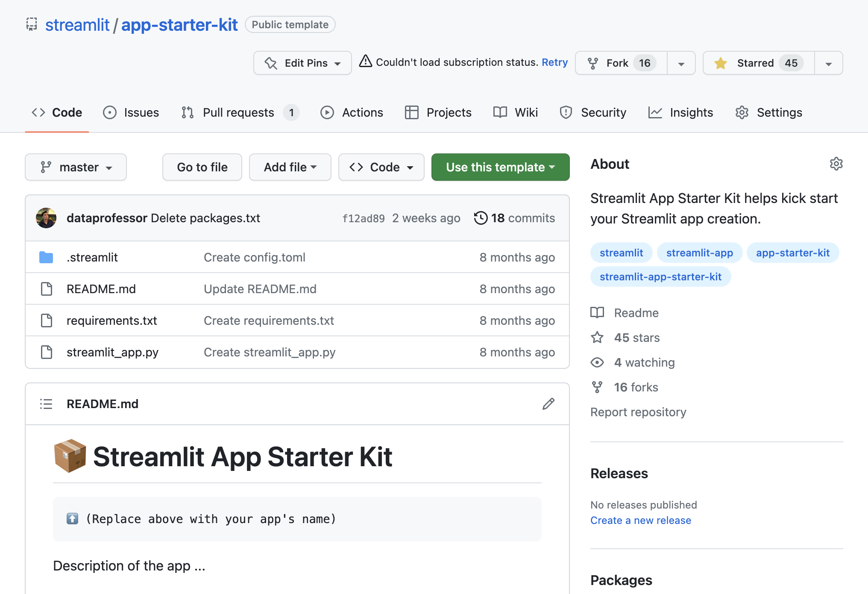Open the Use this template dropdown
Image resolution: width=868 pixels, height=594 pixels.
coord(500,167)
